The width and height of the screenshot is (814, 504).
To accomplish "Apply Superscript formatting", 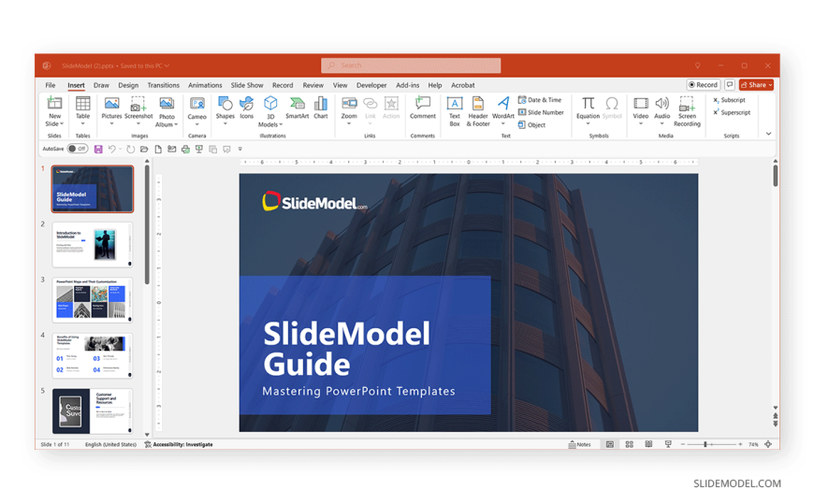I will (x=732, y=112).
